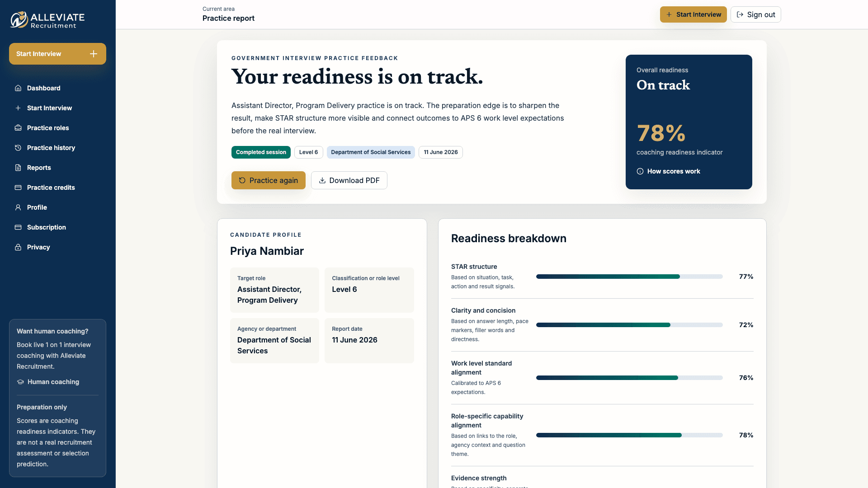Click the Dashboard home icon
Image resolution: width=868 pixels, height=488 pixels.
18,88
